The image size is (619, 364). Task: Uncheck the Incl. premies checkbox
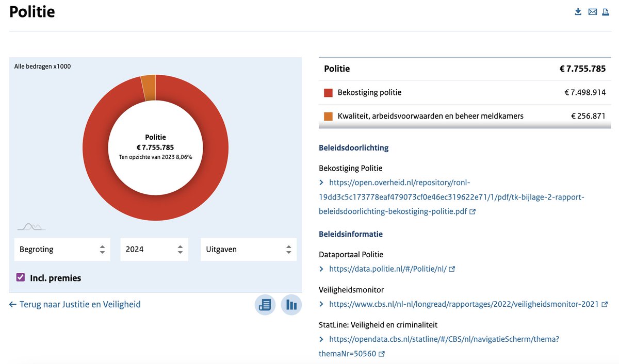[x=21, y=277]
